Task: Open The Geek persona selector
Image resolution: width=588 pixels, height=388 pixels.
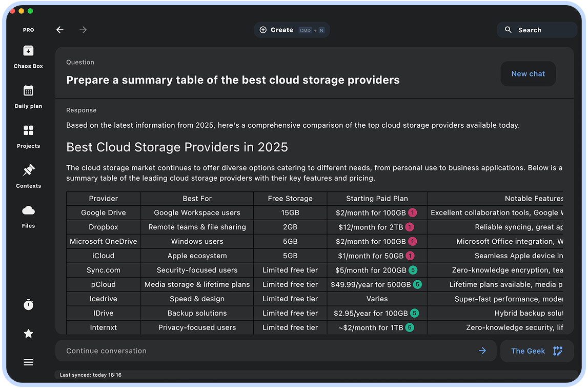Action: tap(537, 351)
